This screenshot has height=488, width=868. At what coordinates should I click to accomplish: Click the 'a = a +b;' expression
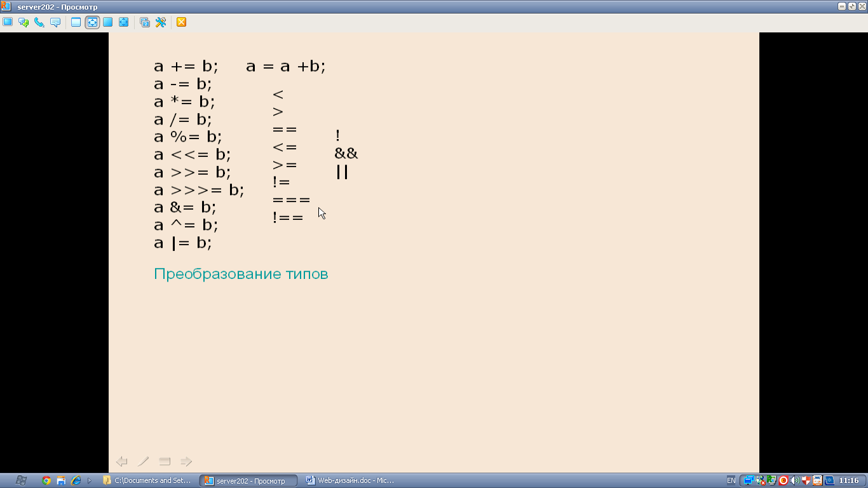(x=285, y=66)
